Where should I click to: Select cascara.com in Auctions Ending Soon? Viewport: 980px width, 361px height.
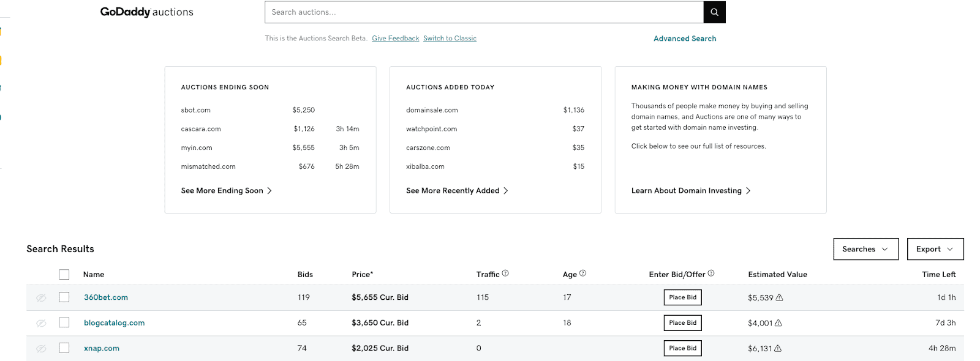pos(201,129)
